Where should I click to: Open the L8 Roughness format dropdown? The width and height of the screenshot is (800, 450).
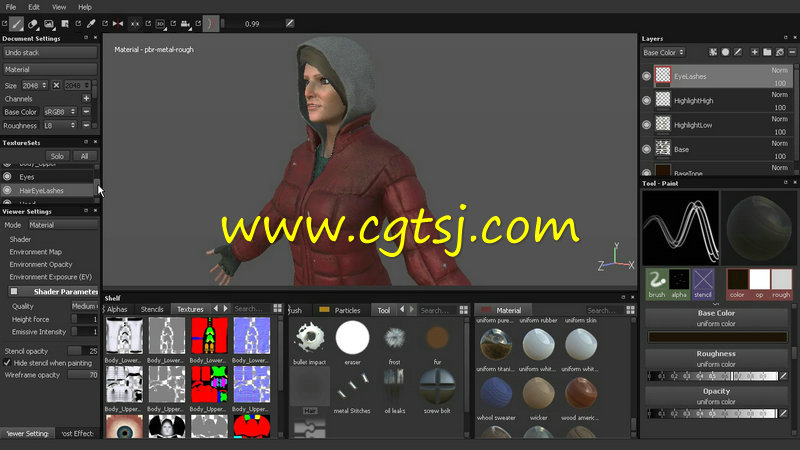(60, 125)
